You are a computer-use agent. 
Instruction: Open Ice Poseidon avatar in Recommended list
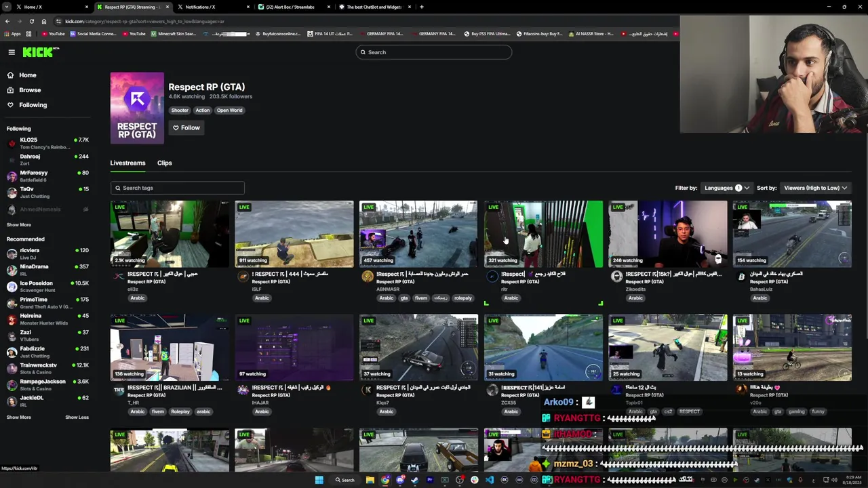coord(12,286)
